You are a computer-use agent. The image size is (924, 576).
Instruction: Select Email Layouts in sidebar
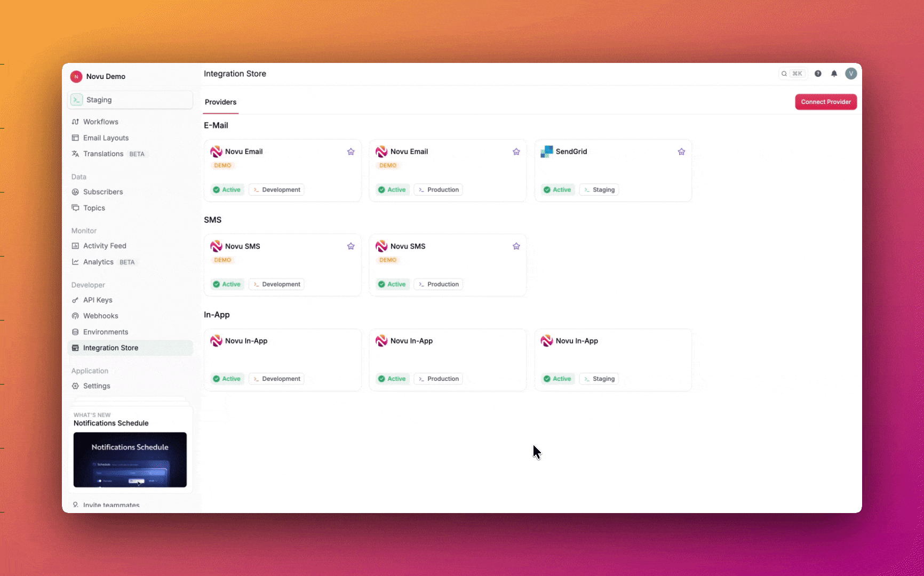pyautogui.click(x=106, y=138)
